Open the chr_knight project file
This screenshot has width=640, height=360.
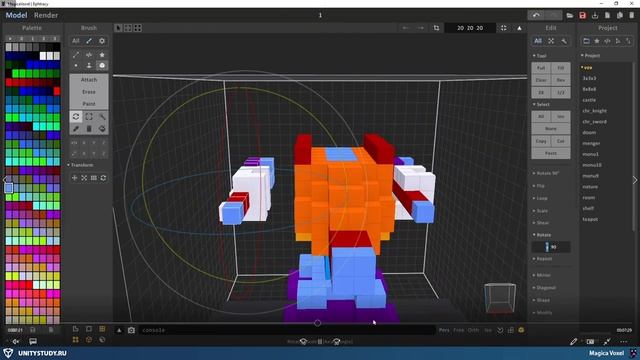(x=594, y=111)
